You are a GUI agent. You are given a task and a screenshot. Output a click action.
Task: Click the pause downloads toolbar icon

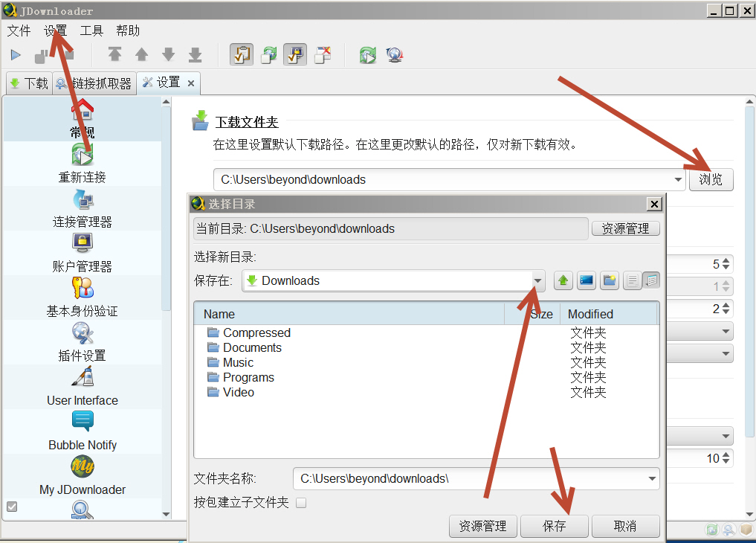41,56
